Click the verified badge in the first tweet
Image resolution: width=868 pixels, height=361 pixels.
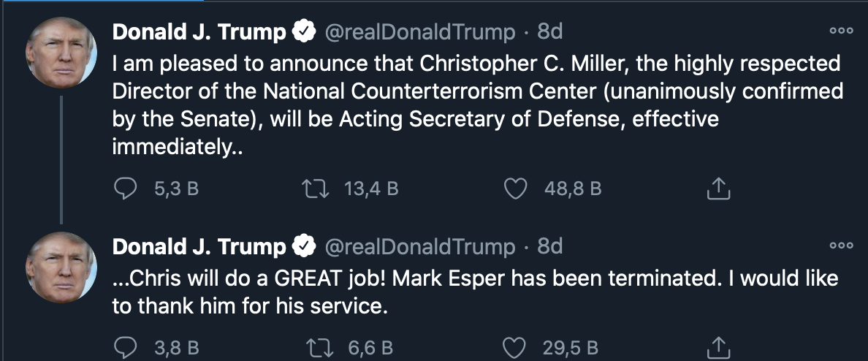coord(304,31)
